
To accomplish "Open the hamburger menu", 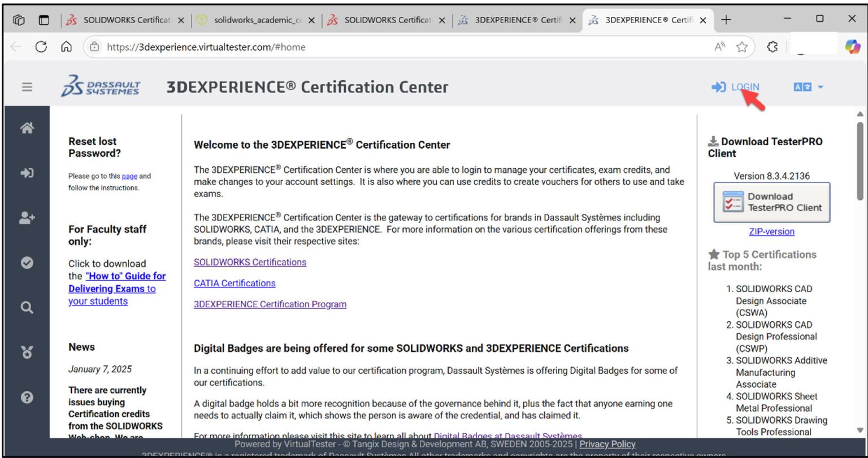I will click(x=27, y=86).
